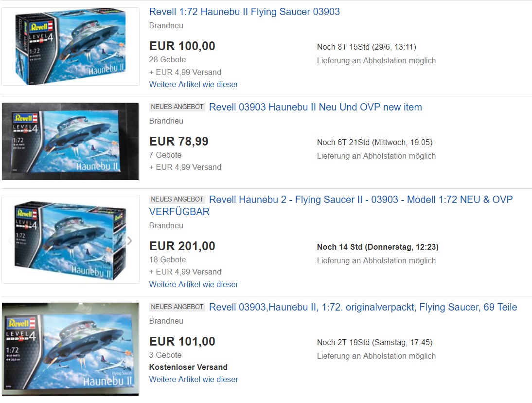The image size is (532, 403).
Task: Click 'Weitere Artikel wie dieser' under the 18 Gebote listing
Action: click(194, 284)
